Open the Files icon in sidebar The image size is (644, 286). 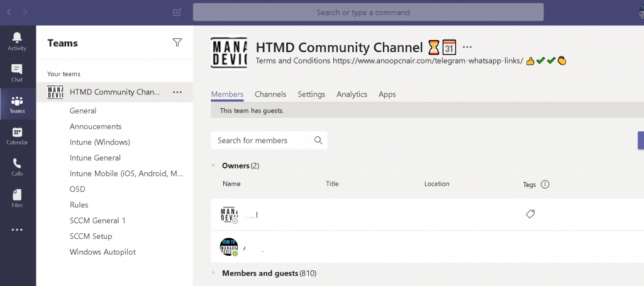tap(17, 194)
